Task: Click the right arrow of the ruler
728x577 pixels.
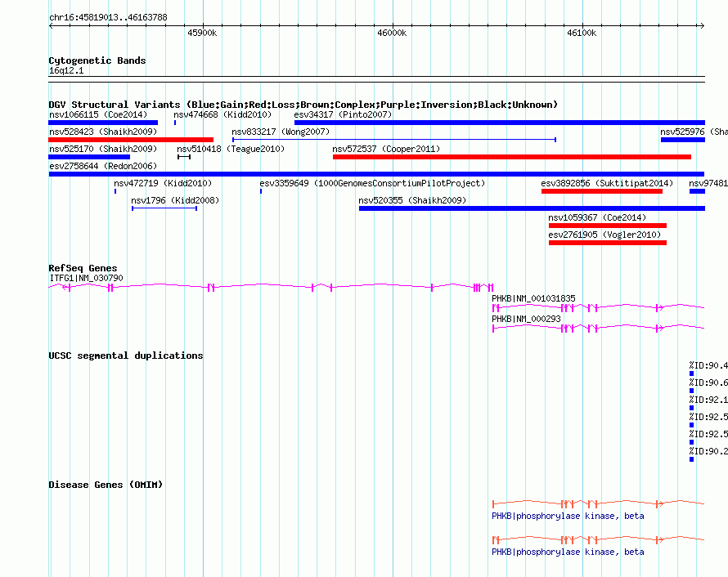Action: (x=702, y=25)
